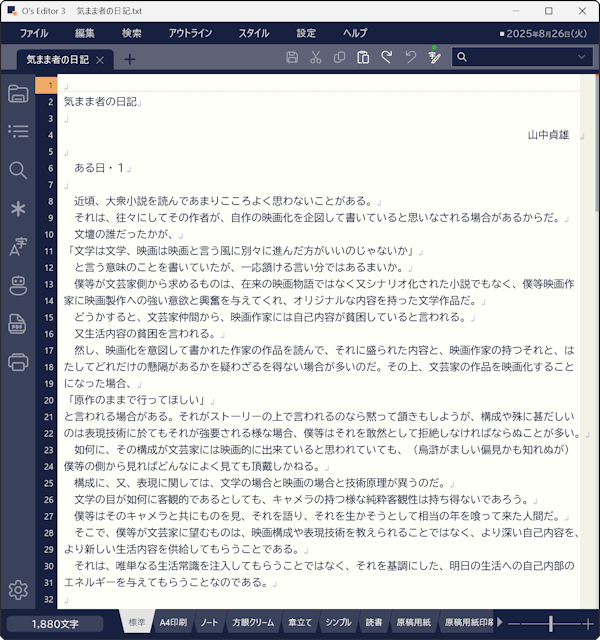Open the アウトライン menu
The width and height of the screenshot is (600, 640).
(x=190, y=33)
